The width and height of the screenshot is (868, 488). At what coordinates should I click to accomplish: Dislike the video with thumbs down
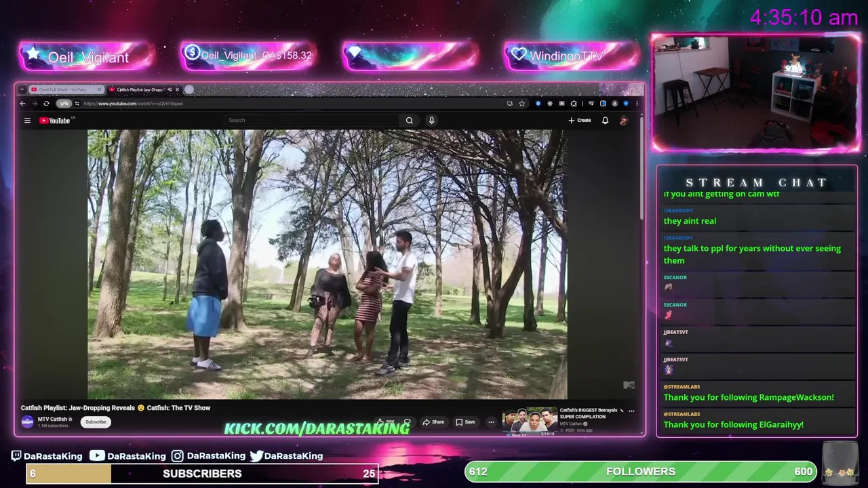408,422
